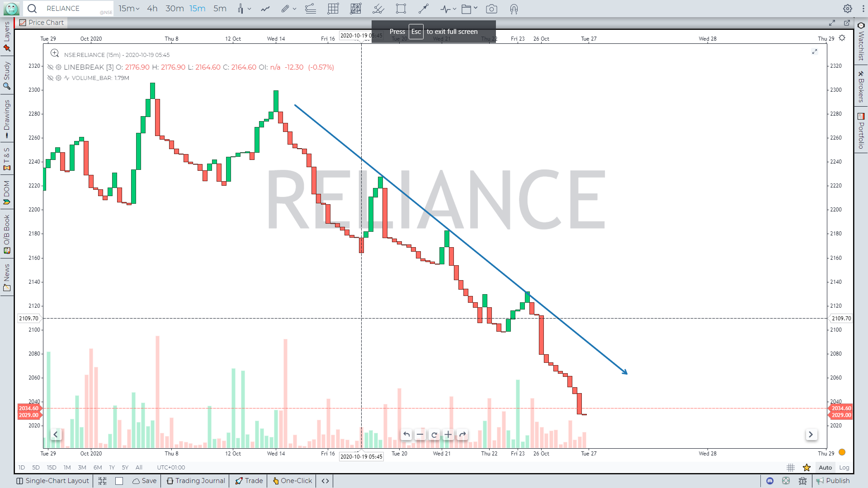Switch to the 5m timeframe
Screen dimensions: 868x488
[x=220, y=9]
